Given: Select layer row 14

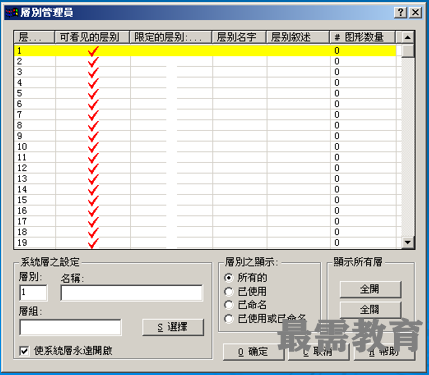Looking at the screenshot, I should (205, 189).
